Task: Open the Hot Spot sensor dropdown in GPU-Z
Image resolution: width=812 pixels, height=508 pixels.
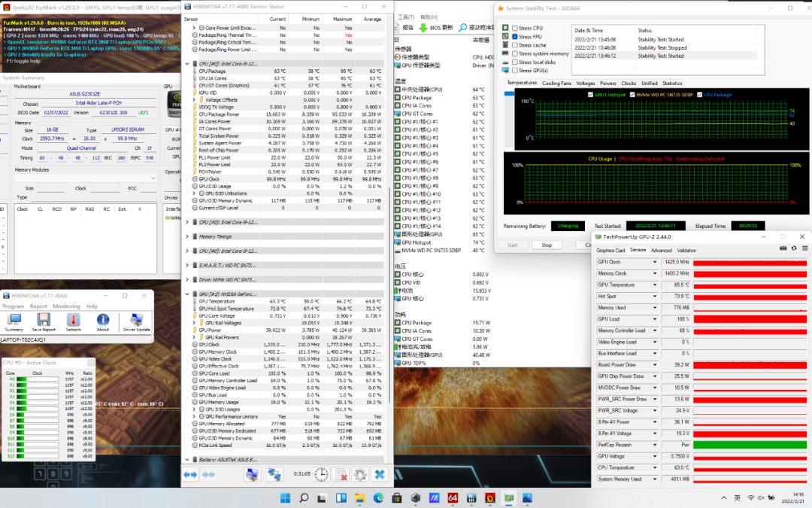Action: 655,297
